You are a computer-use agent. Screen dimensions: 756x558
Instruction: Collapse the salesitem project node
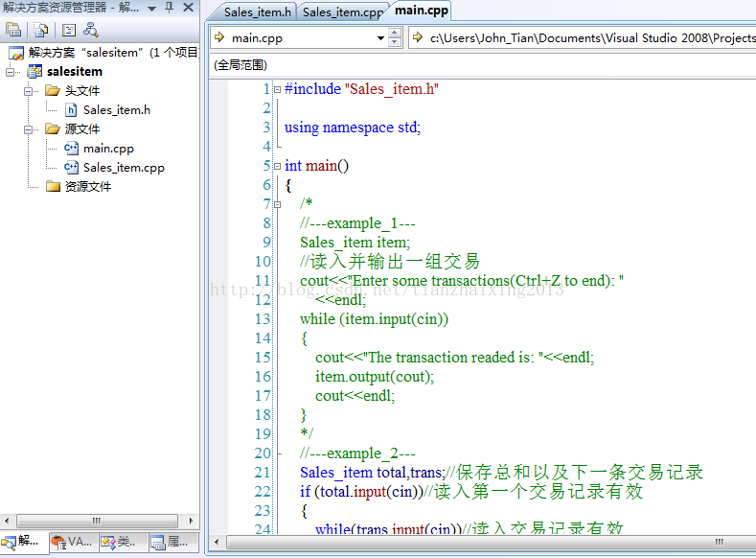11,72
